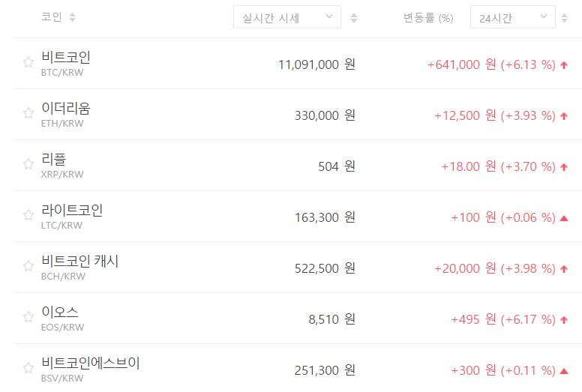
Task: Click the star icon beside 라이트코인
Action: click(28, 215)
